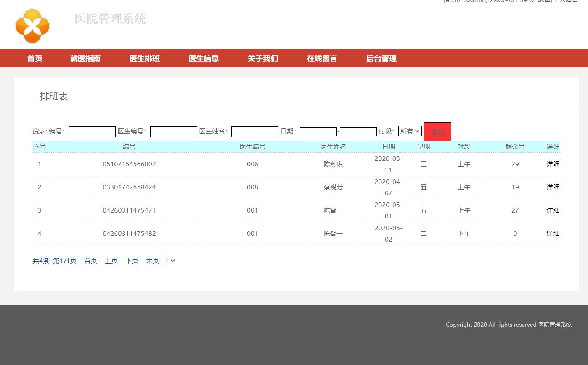
Task: Open the page number dropdown in pagination
Action: point(170,261)
